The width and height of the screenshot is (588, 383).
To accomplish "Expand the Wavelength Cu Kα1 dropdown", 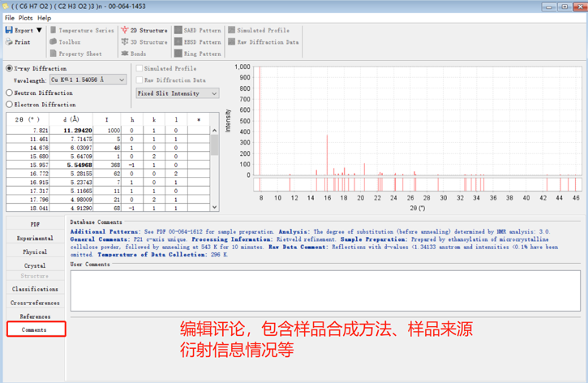I will [x=122, y=80].
